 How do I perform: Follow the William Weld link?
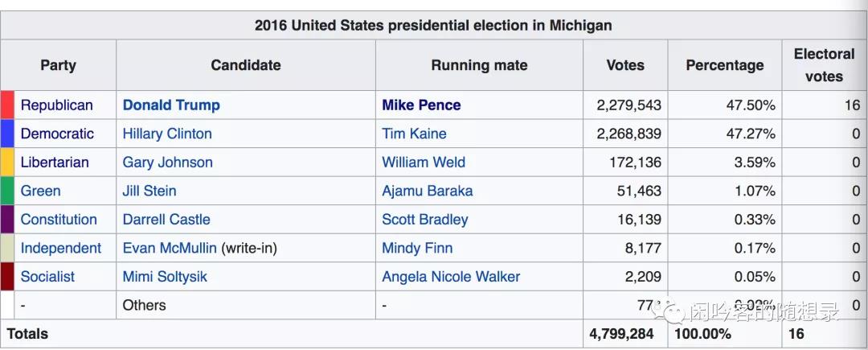pos(424,163)
